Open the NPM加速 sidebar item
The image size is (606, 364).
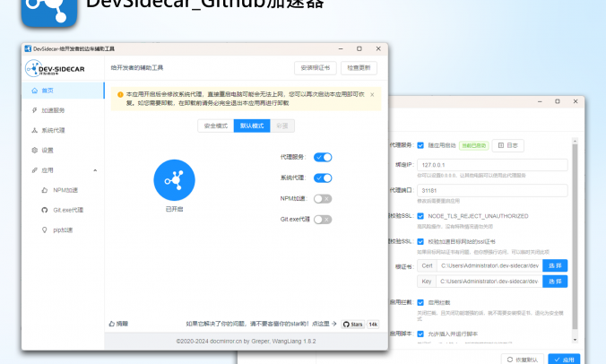65,190
